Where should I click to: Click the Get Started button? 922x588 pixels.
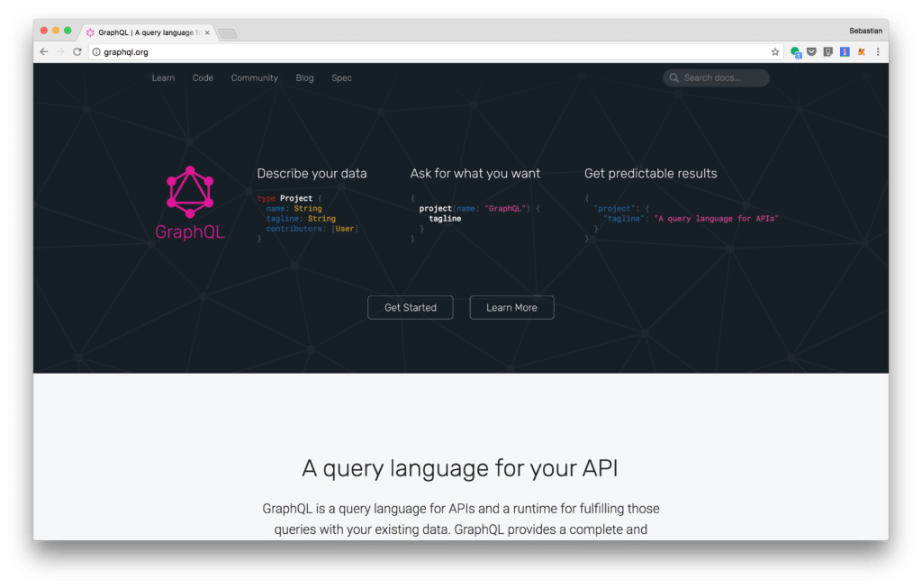pyautogui.click(x=411, y=308)
